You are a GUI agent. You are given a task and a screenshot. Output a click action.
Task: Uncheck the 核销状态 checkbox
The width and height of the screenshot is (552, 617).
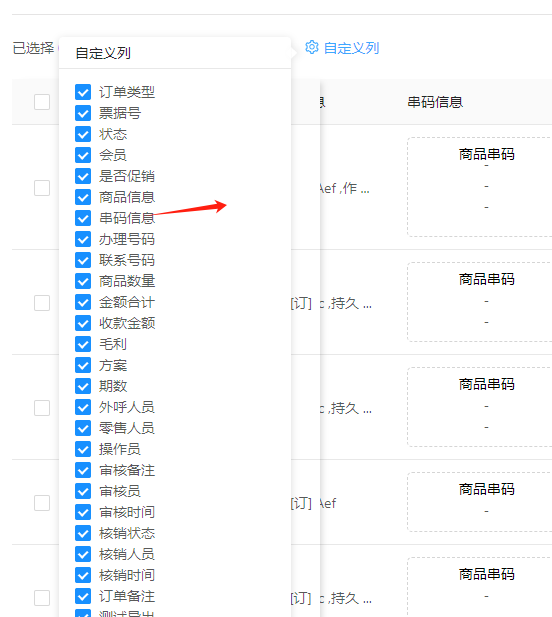pos(83,533)
